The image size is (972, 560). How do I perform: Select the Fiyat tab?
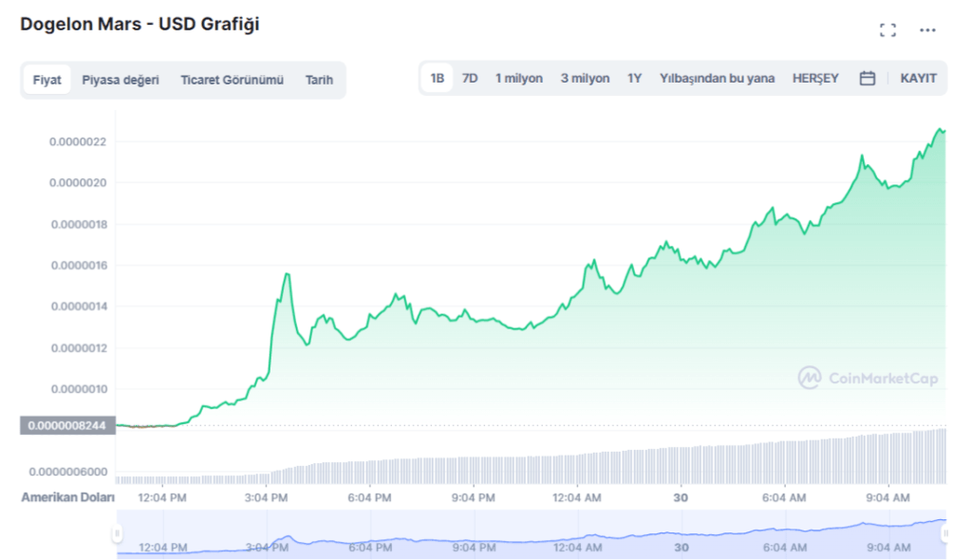tap(47, 80)
